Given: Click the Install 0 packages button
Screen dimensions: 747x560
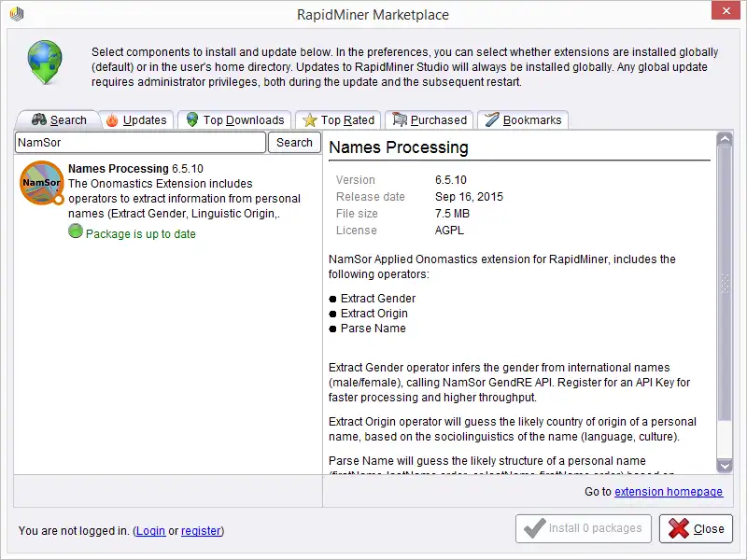Looking at the screenshot, I should tap(583, 528).
